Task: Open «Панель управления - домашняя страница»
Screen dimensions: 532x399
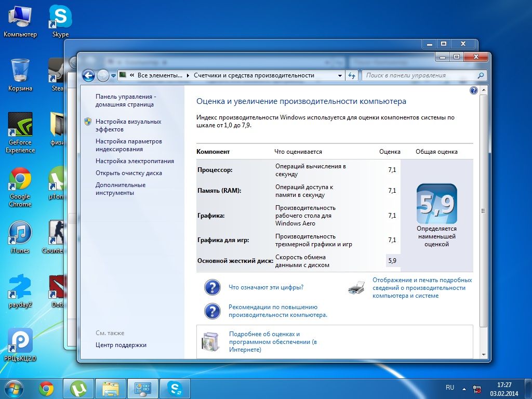Action: click(126, 100)
